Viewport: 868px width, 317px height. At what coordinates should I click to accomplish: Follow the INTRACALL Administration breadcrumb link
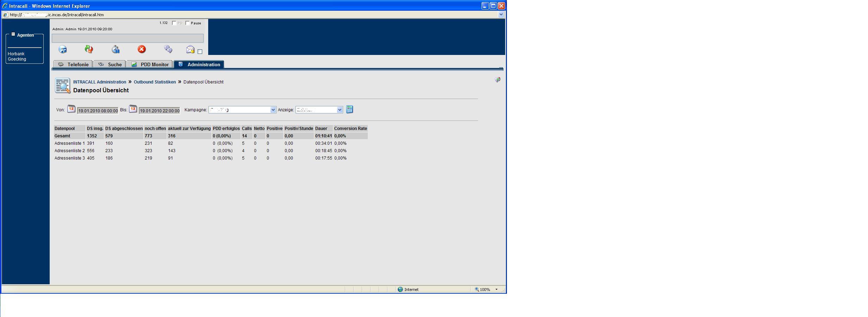tap(100, 82)
